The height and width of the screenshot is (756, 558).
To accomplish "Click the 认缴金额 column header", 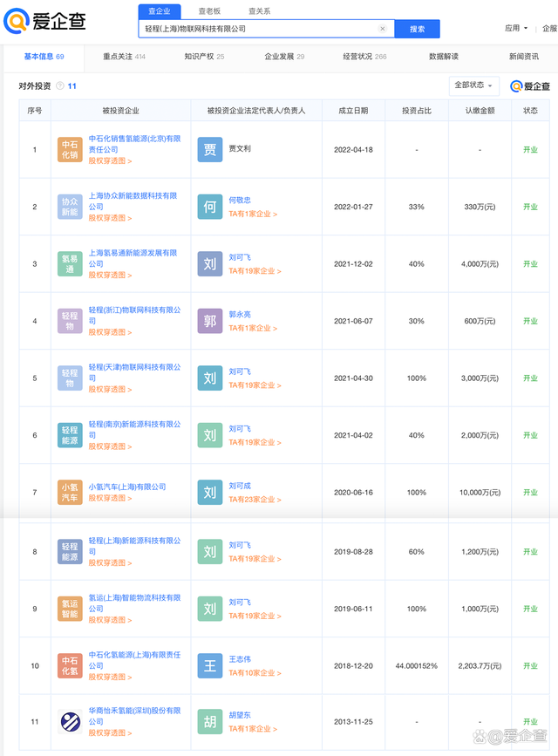I will click(x=480, y=111).
